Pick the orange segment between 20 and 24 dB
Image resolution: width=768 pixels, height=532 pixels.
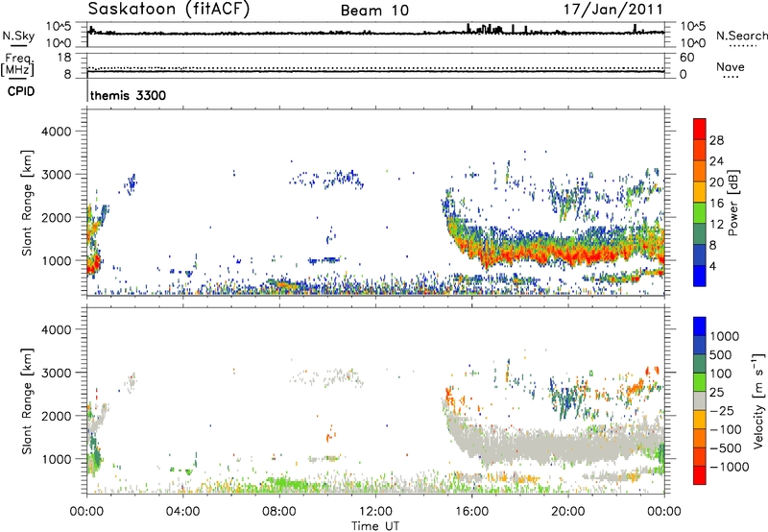point(700,171)
